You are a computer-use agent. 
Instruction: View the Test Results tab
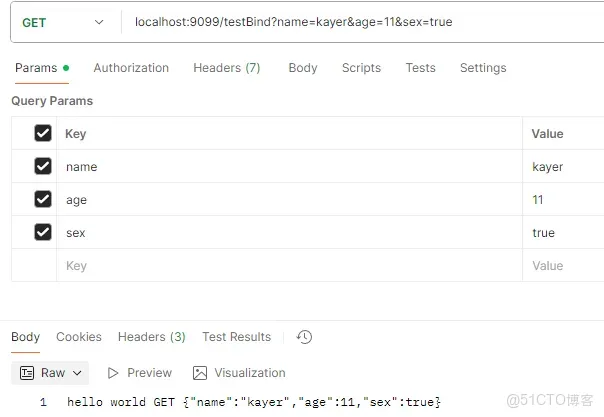click(x=236, y=337)
